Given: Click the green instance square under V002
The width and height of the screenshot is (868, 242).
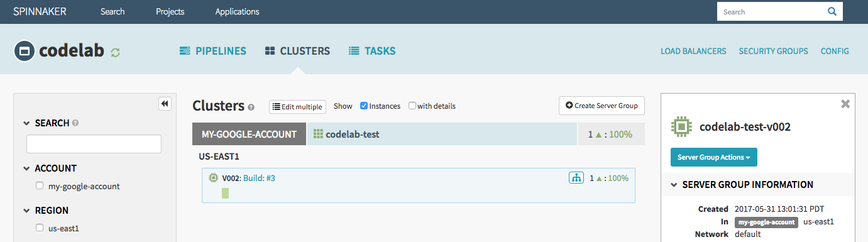Looking at the screenshot, I should [x=225, y=193].
